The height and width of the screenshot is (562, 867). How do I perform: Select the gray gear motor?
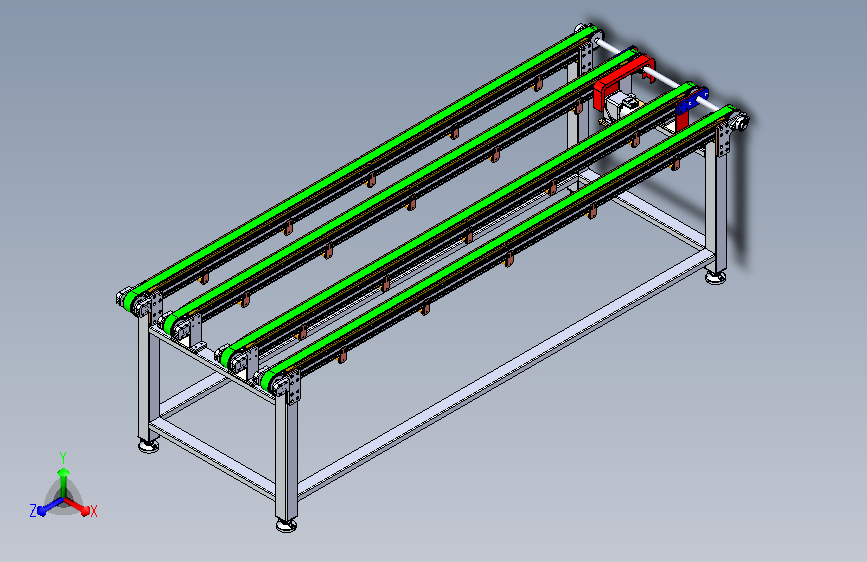[621, 107]
